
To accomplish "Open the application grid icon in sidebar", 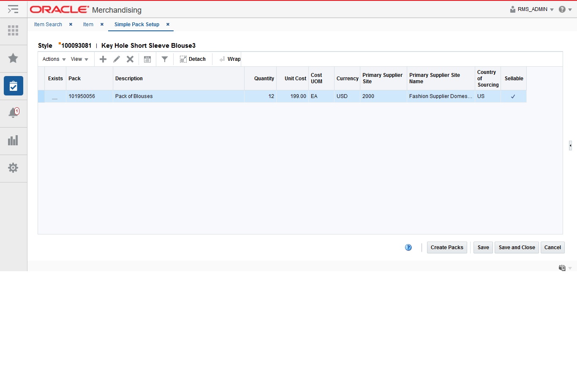I will [13, 30].
